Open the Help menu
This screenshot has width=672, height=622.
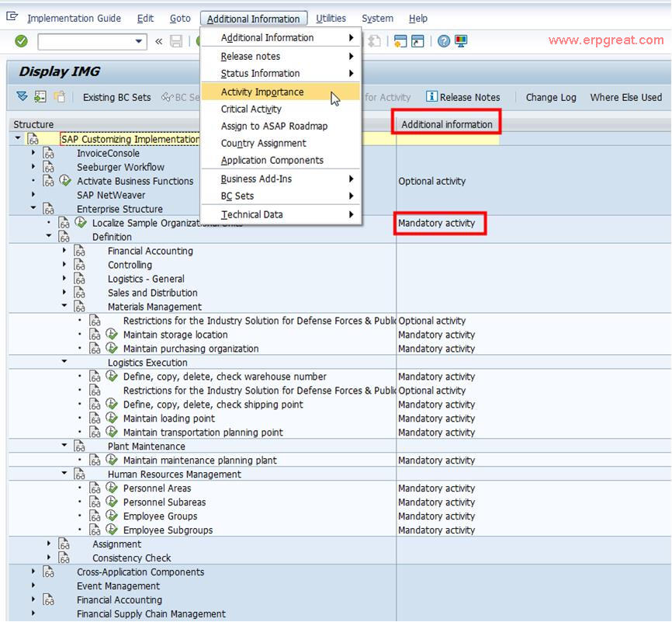(x=417, y=19)
